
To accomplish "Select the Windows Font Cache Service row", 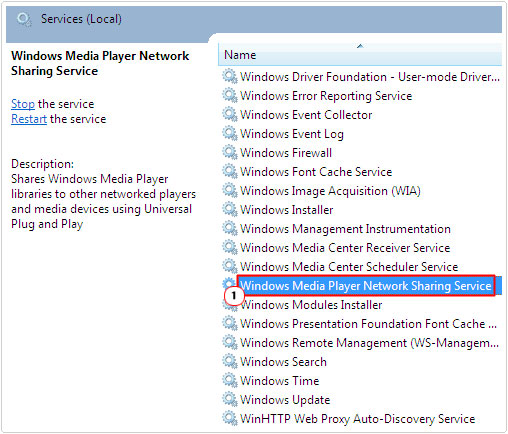I will (316, 172).
